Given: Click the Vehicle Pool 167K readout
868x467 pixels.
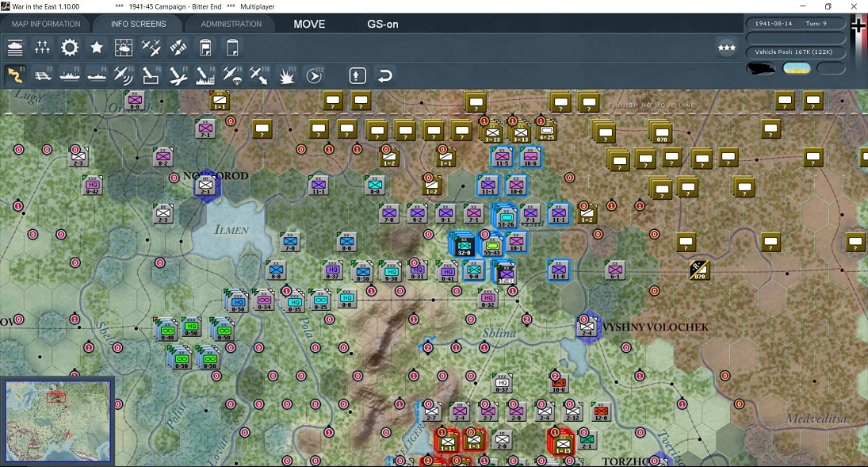Looking at the screenshot, I should tap(796, 52).
